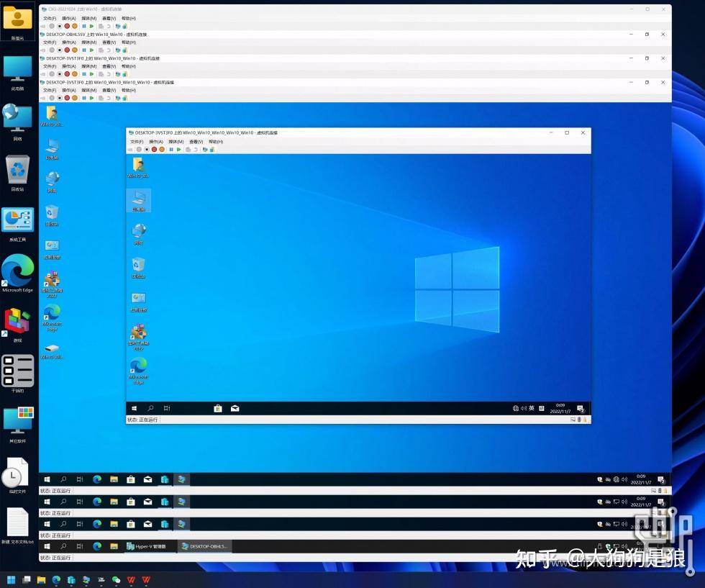
Task: Open Task View in innermost VM taskbar
Action: pyautogui.click(x=167, y=409)
